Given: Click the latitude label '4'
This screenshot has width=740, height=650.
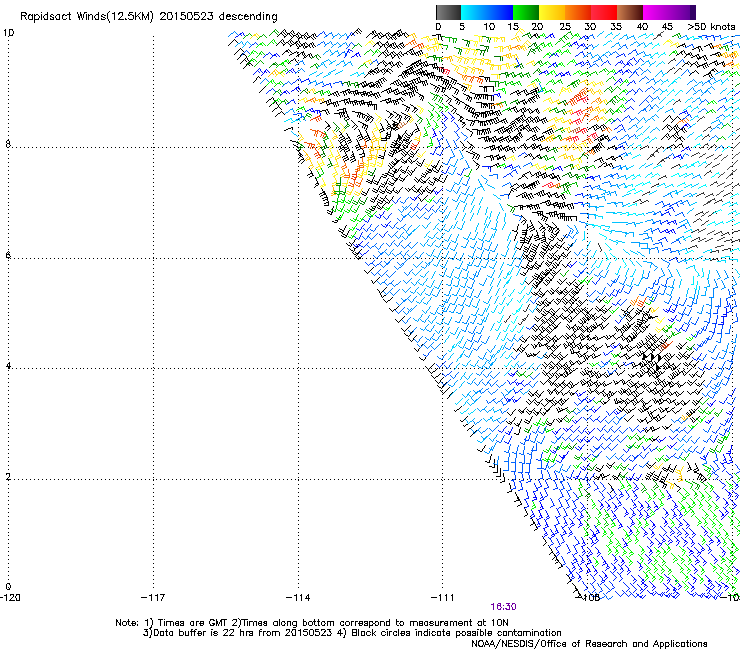Looking at the screenshot, I should tap(8, 366).
